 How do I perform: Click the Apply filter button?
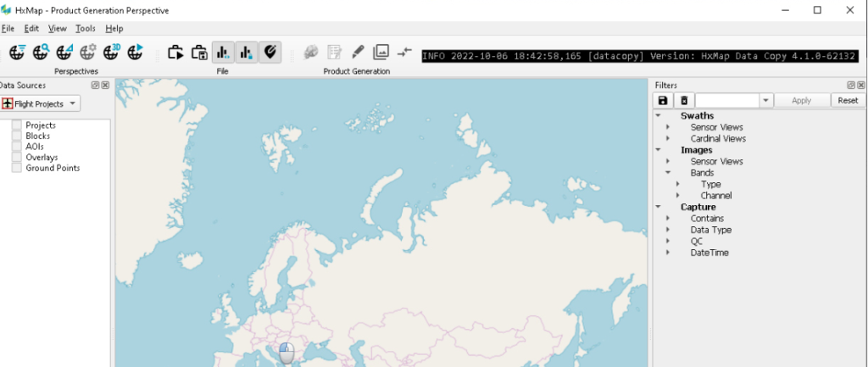click(x=801, y=100)
